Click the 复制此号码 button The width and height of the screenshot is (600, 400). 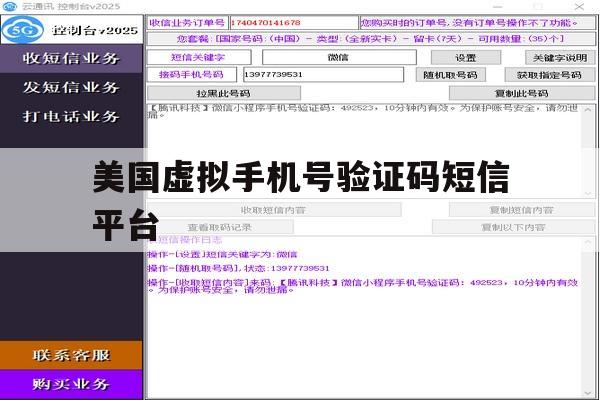(522, 93)
